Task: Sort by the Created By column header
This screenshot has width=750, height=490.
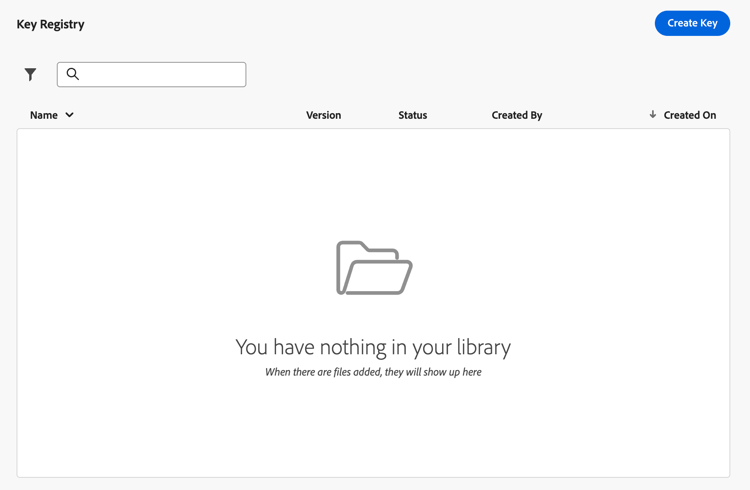Action: pos(517,115)
